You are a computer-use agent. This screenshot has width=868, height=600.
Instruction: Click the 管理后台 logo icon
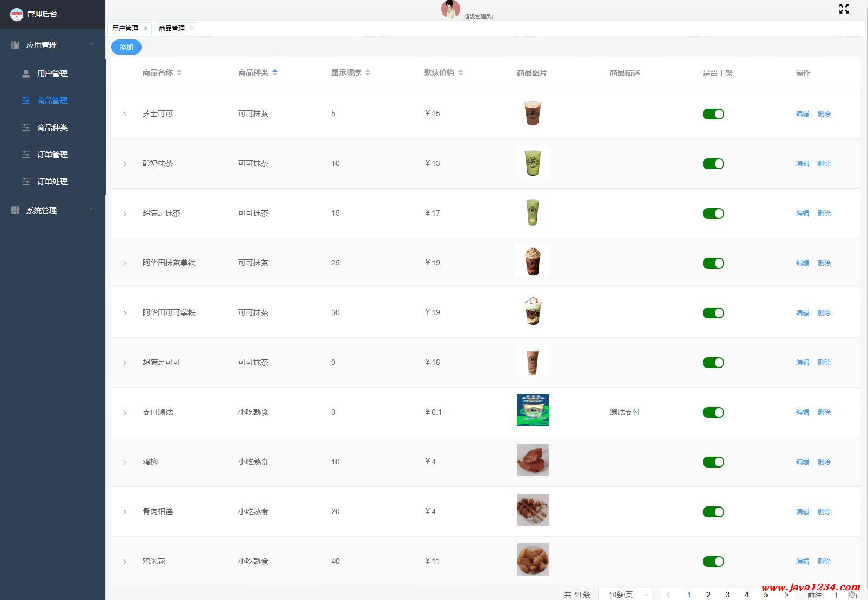coord(17,14)
